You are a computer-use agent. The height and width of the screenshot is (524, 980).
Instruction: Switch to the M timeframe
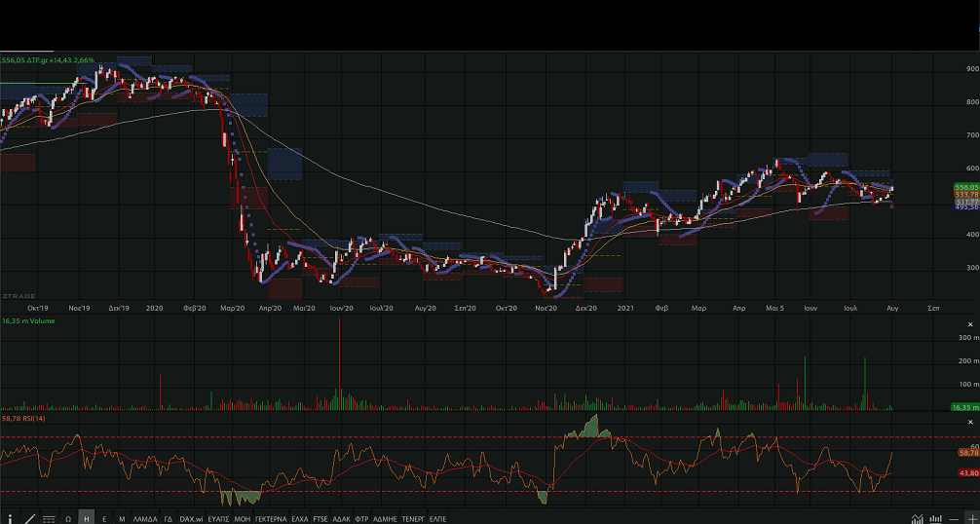click(121, 518)
